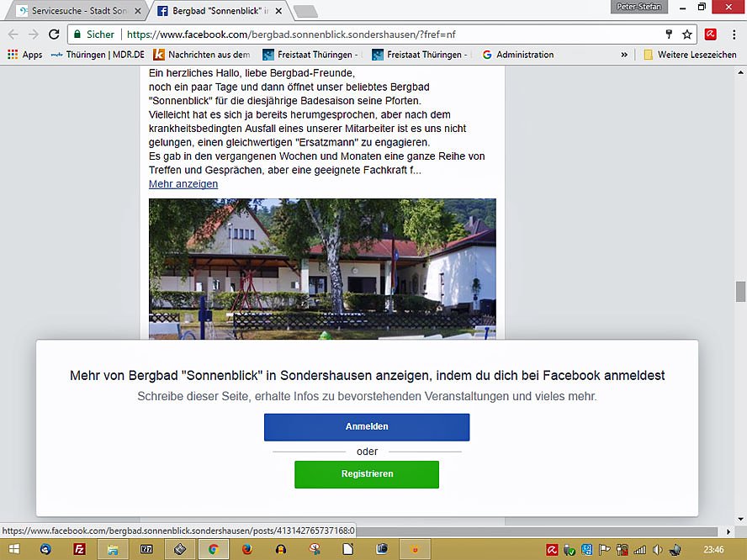Switch to the 'Servicesuche - Stadt' tab
This screenshot has width=747, height=560.
point(74,11)
